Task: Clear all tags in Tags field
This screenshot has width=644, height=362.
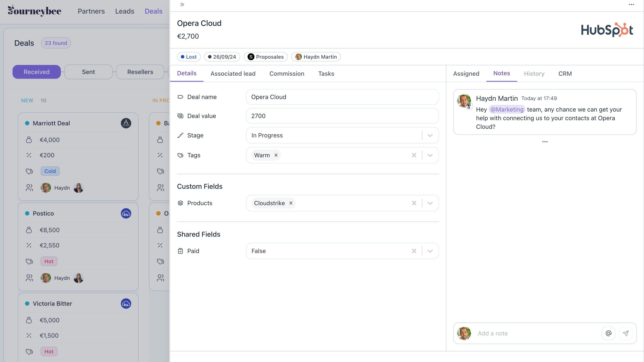Action: click(x=414, y=155)
